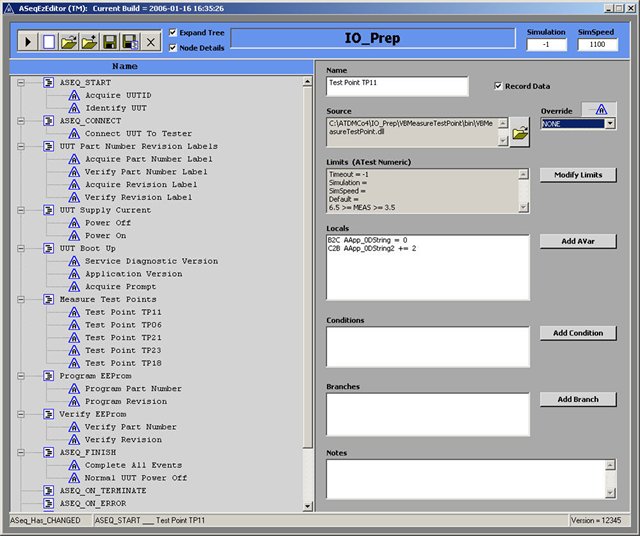This screenshot has height=536, width=640.
Task: Toggle the Node Details checkbox
Action: click(x=173, y=48)
